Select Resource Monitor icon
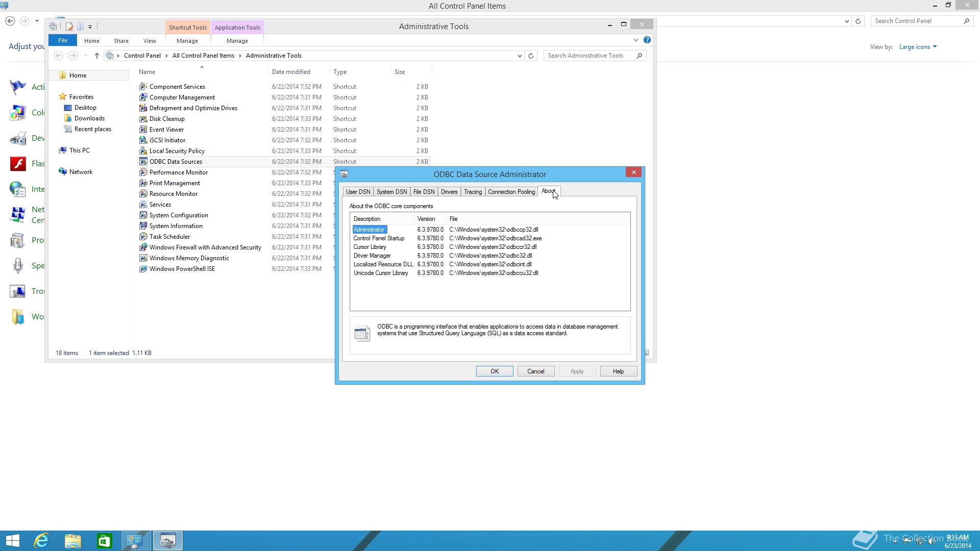980x551 pixels. coord(143,194)
